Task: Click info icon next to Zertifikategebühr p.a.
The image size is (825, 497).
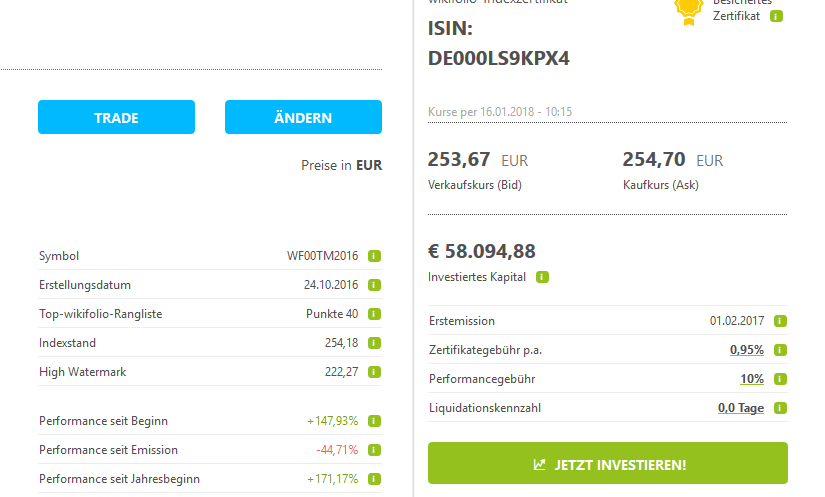Action: click(x=780, y=350)
